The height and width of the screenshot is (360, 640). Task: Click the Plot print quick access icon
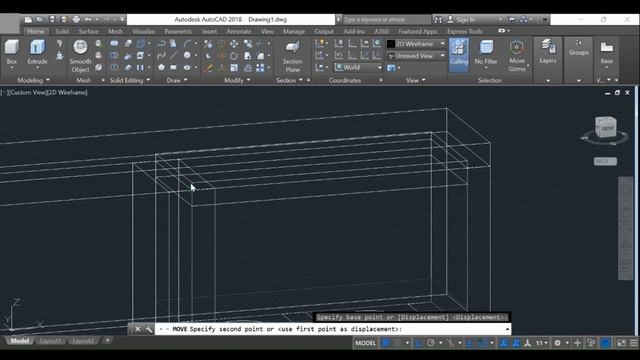[x=76, y=19]
